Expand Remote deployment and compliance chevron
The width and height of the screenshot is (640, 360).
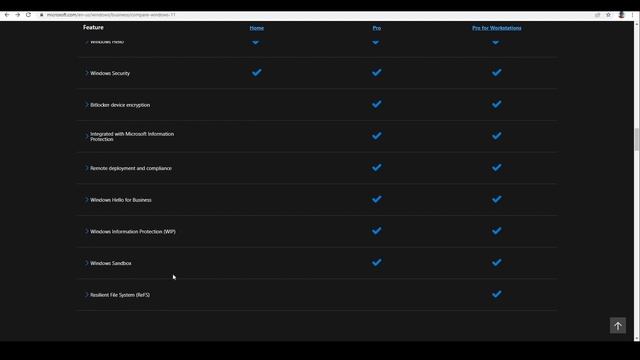click(87, 168)
